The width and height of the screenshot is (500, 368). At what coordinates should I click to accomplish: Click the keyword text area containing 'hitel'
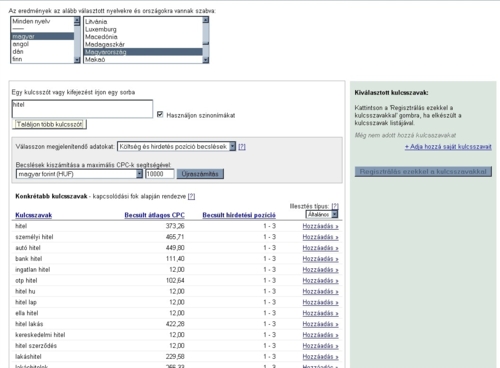pyautogui.click(x=82, y=109)
